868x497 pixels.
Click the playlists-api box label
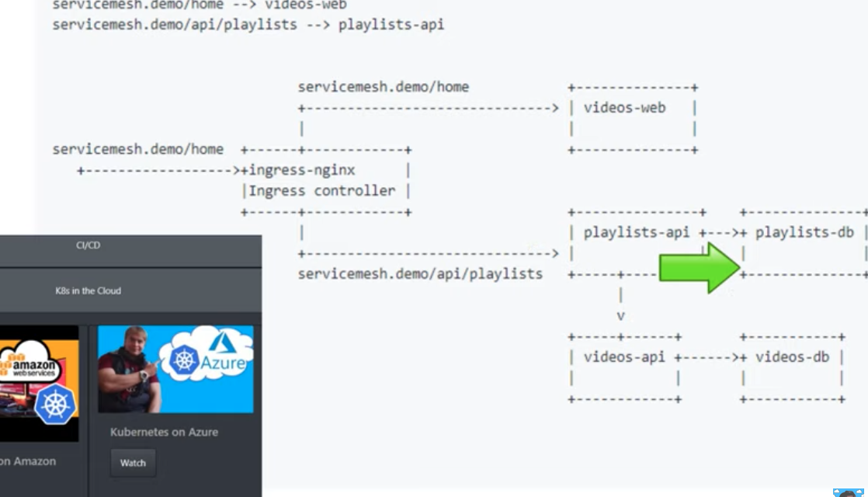click(x=637, y=232)
